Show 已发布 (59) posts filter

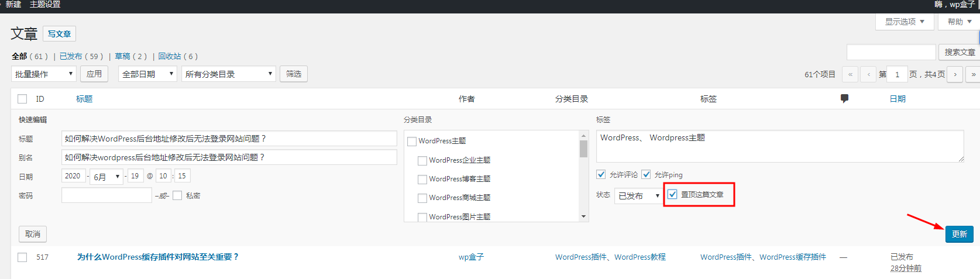81,56
